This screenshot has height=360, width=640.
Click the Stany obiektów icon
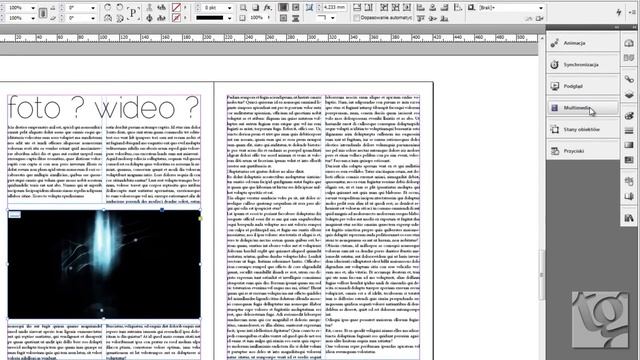pos(555,129)
